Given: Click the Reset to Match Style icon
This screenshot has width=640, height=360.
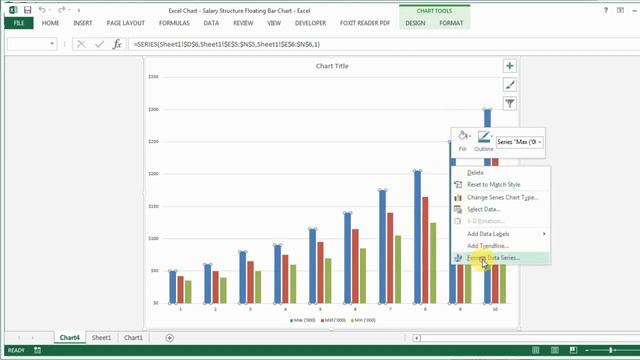Looking at the screenshot, I should coord(458,184).
